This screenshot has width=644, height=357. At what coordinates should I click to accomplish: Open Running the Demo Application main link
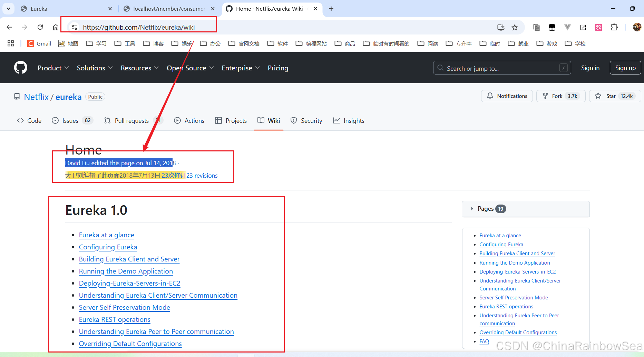coord(126,271)
